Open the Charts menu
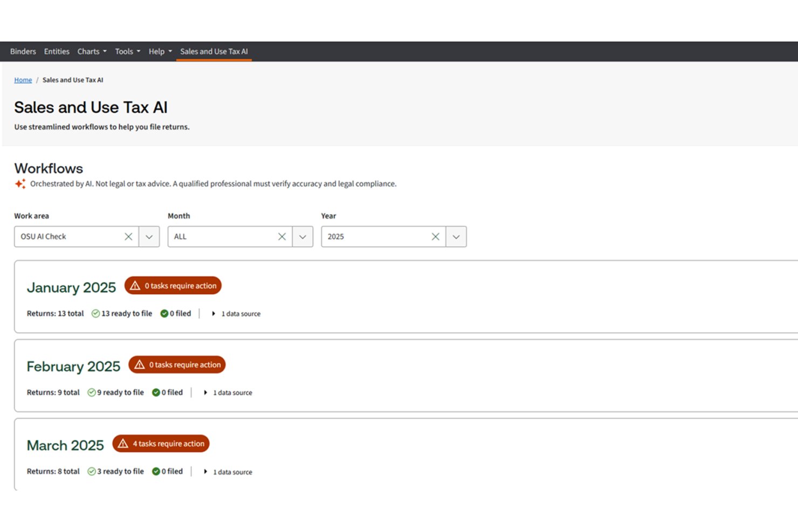 [x=92, y=52]
